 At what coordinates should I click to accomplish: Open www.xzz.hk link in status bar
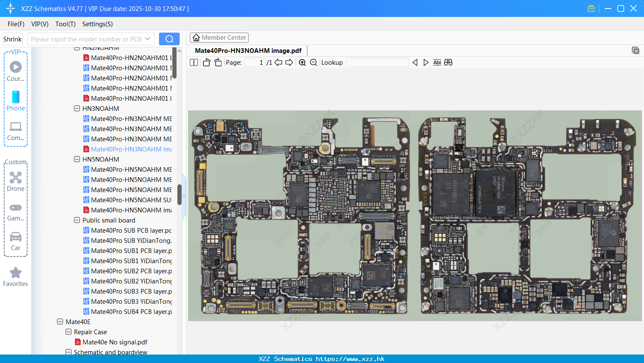[350, 359]
